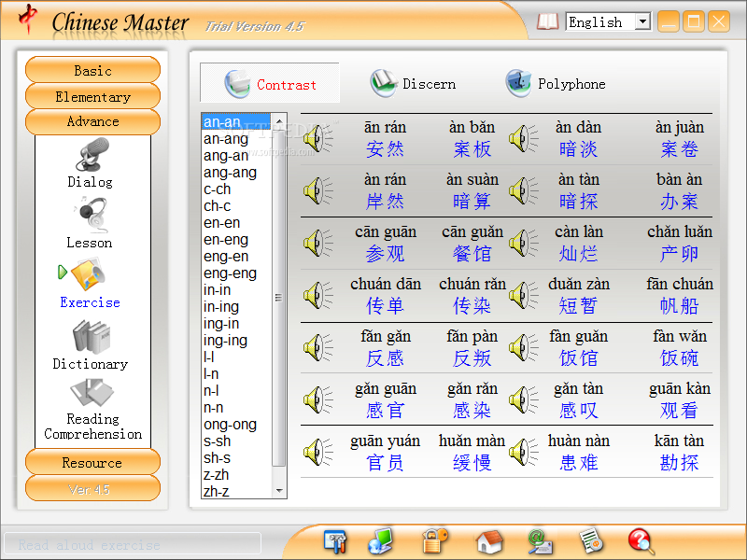Open the Lesson headphones section
The image size is (747, 560).
point(92,215)
